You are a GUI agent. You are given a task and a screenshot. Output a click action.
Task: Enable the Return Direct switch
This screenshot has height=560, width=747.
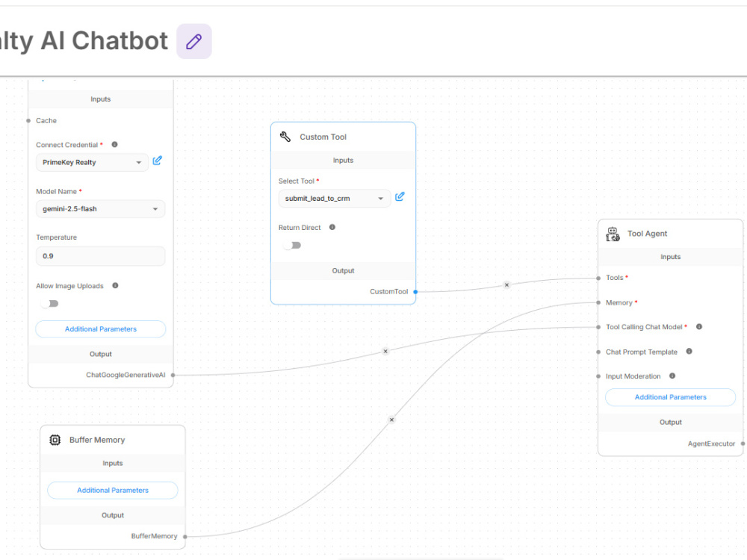[x=292, y=245]
